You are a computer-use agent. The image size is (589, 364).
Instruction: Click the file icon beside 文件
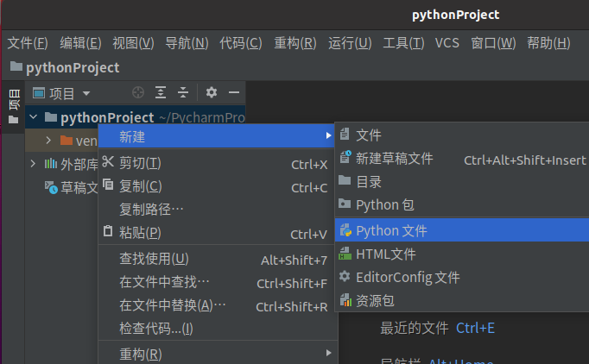coord(345,134)
